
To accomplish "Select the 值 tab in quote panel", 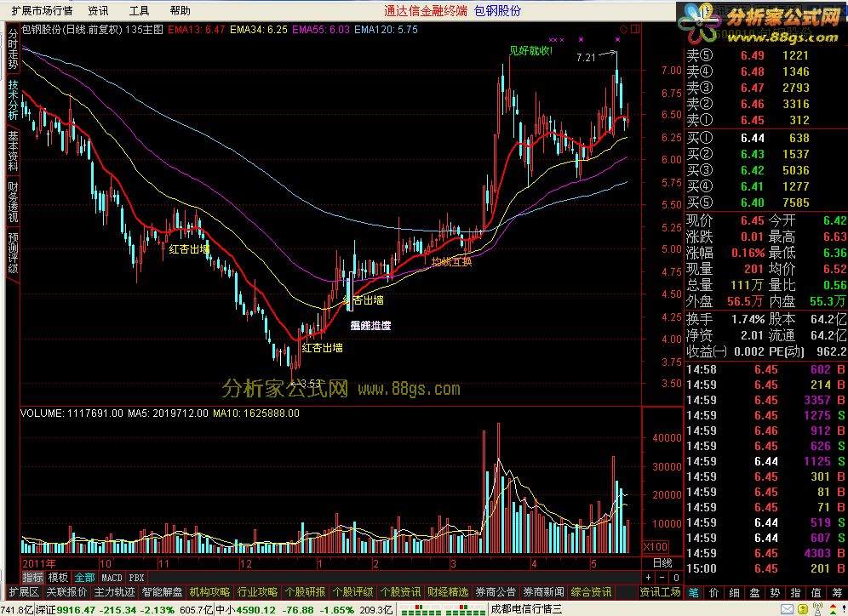I will click(816, 593).
